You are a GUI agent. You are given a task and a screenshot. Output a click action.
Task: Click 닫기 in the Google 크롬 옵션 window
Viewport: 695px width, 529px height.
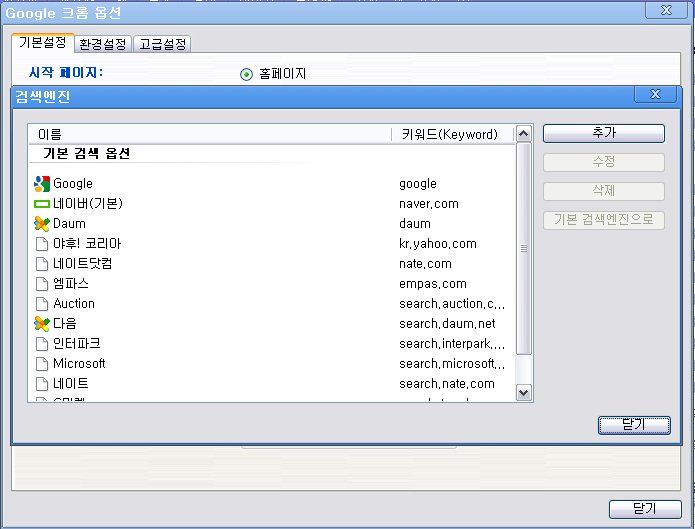645,509
